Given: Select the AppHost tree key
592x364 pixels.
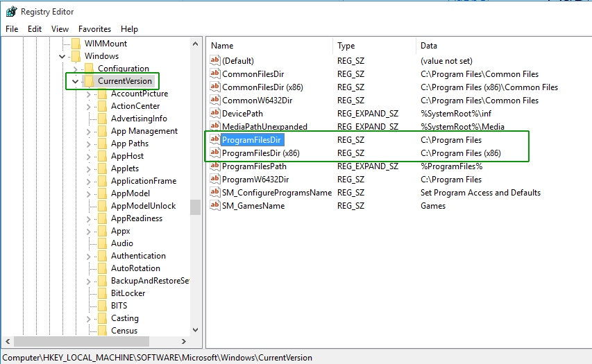Looking at the screenshot, I should 127,156.
